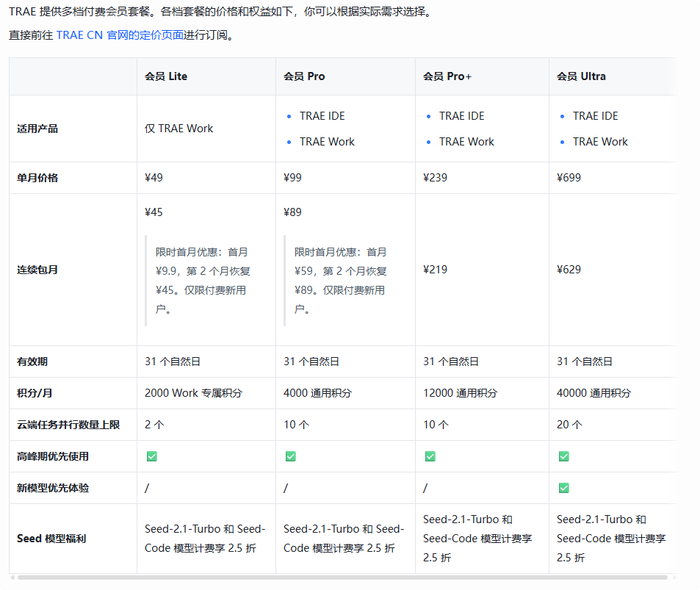
Task: Click the left arrow of the table scrollbar
Action: tap(12, 578)
